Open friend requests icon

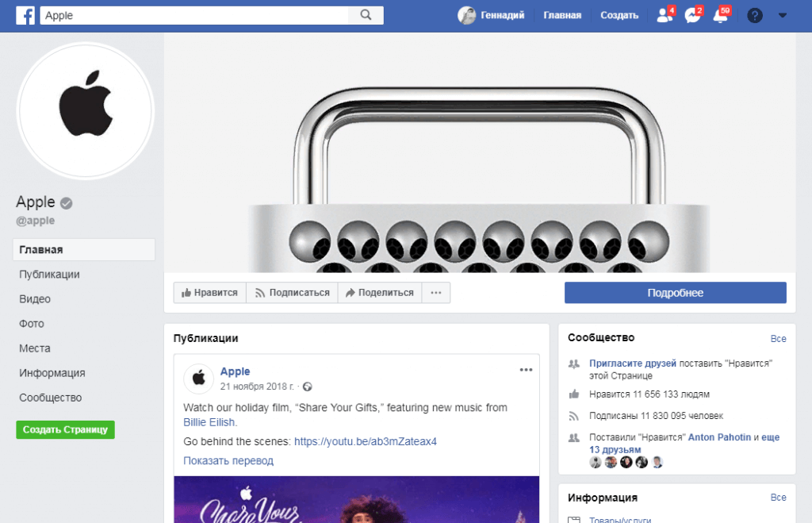(665, 15)
